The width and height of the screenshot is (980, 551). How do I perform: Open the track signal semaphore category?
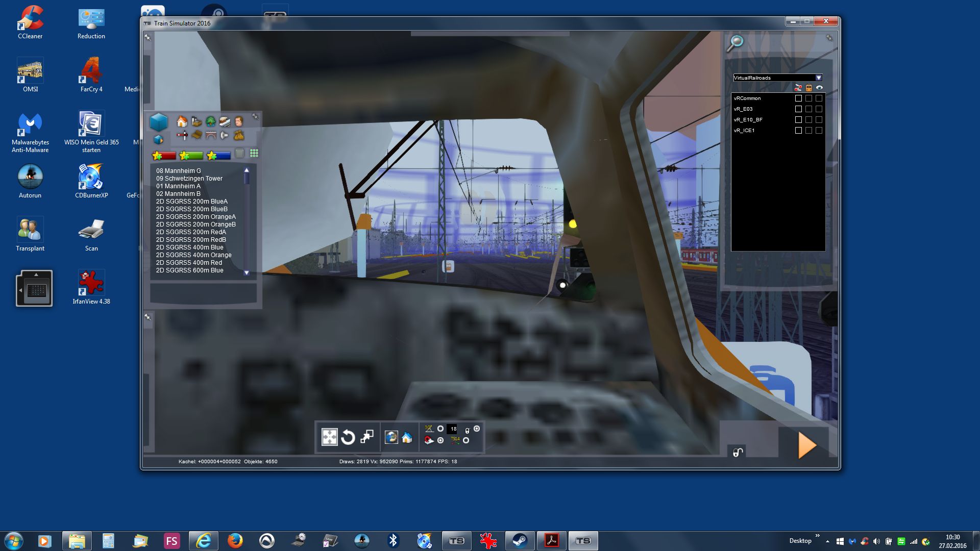[182, 135]
